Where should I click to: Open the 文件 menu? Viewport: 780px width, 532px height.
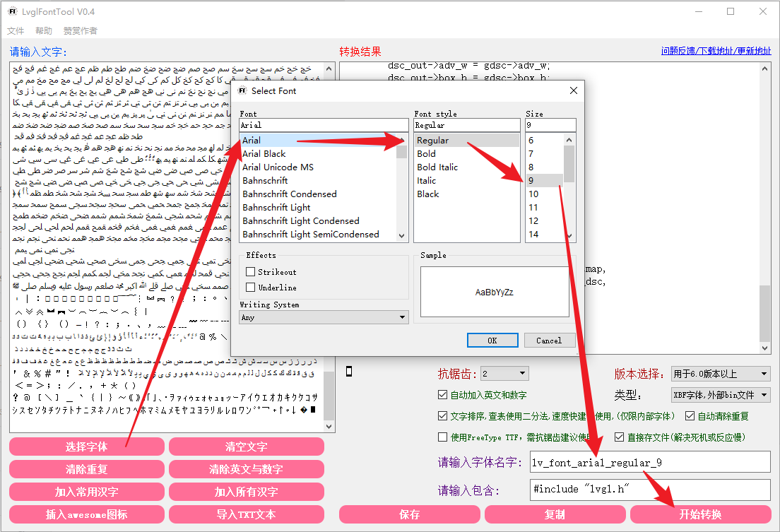click(16, 31)
